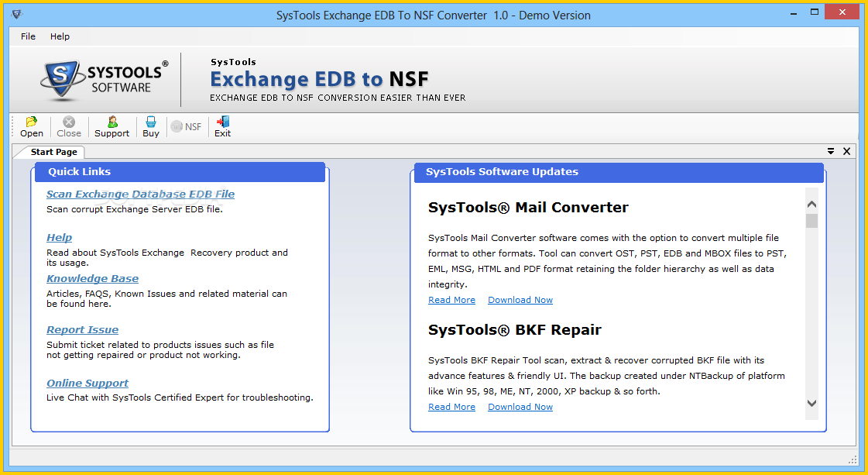Viewport: 868px width, 475px height.
Task: Open the Online Support link
Action: point(87,383)
